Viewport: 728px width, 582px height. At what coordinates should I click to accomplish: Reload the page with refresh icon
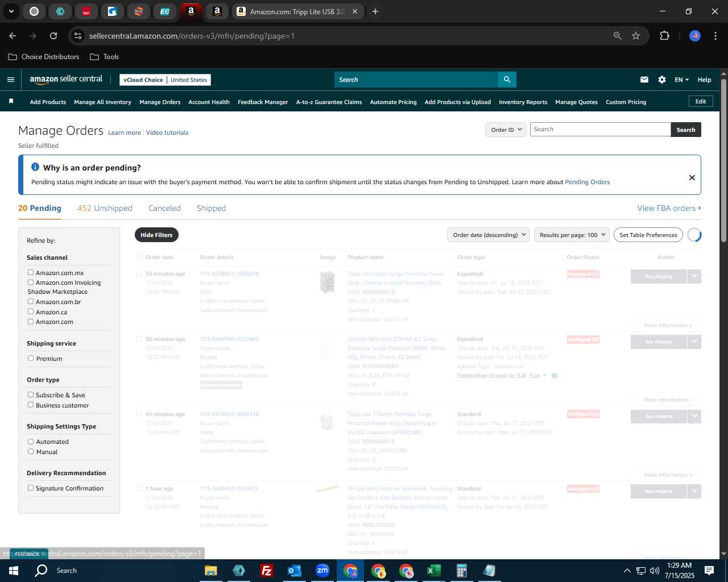[53, 36]
